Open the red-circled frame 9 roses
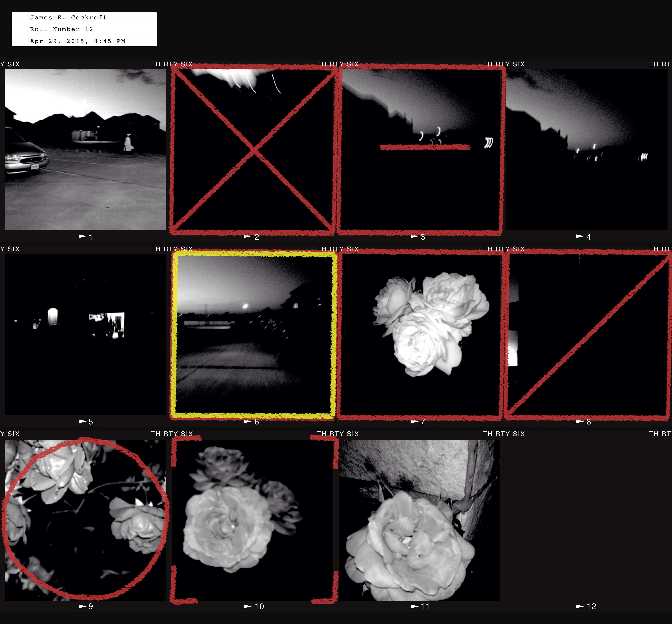 click(x=85, y=520)
